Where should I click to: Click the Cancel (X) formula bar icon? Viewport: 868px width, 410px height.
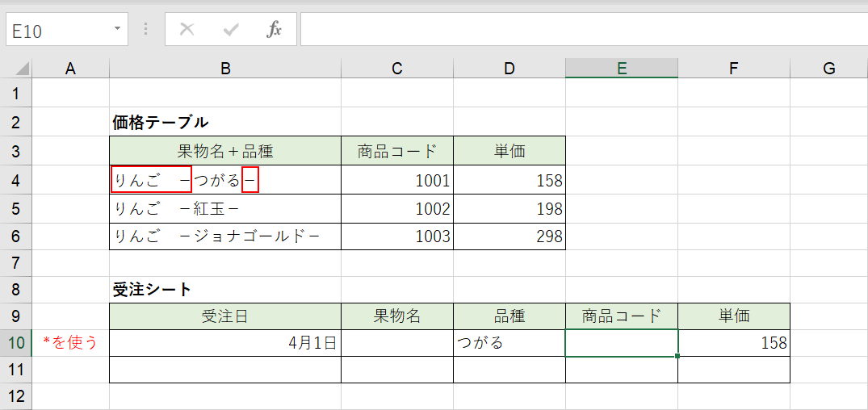[187, 30]
